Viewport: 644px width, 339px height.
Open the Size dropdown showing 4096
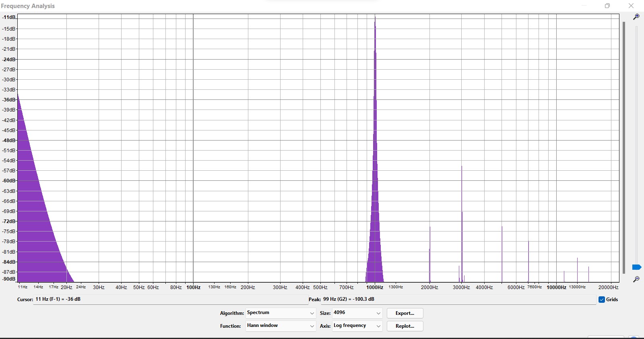click(357, 313)
